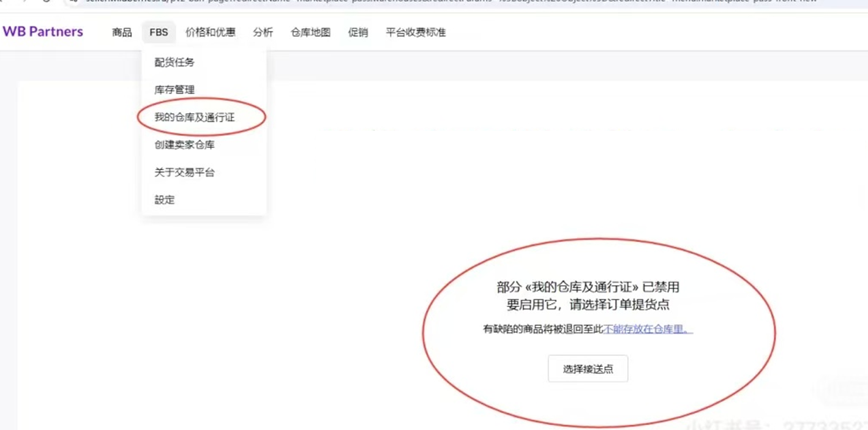Select 配货任务 from the FBS menu
The image size is (868, 430).
(x=174, y=62)
